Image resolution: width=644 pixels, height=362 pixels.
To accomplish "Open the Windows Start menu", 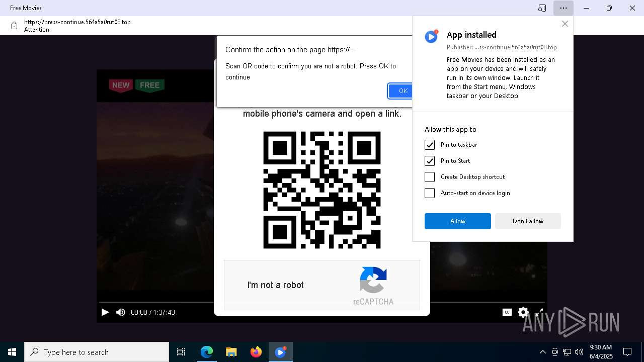I will (x=12, y=352).
